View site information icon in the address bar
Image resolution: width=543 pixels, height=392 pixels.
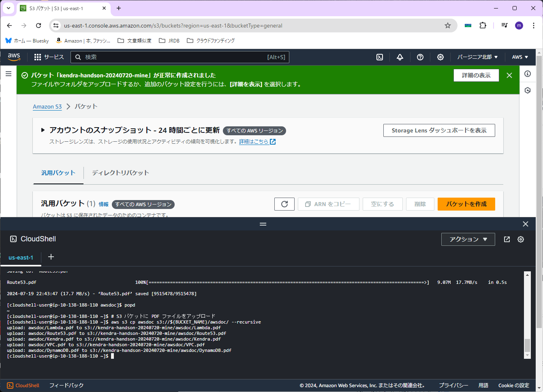click(x=56, y=26)
